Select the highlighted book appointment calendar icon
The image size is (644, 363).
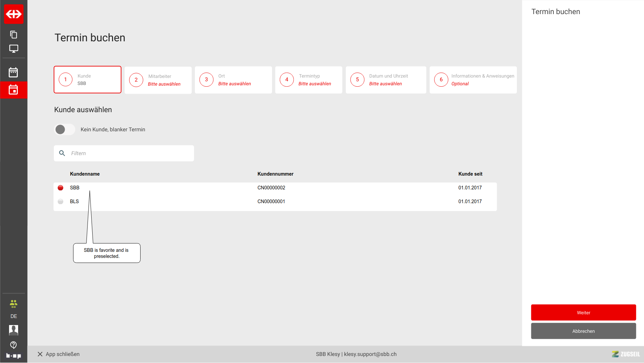click(13, 90)
